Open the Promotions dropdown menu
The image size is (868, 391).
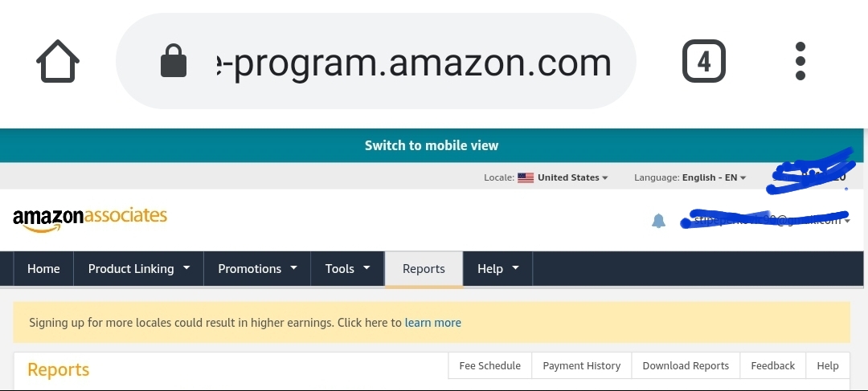[257, 269]
